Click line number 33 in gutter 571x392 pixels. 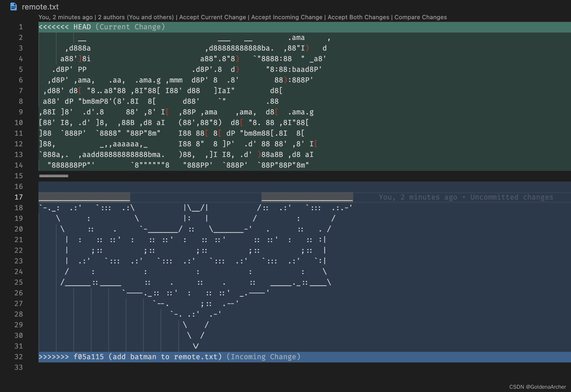coord(19,367)
